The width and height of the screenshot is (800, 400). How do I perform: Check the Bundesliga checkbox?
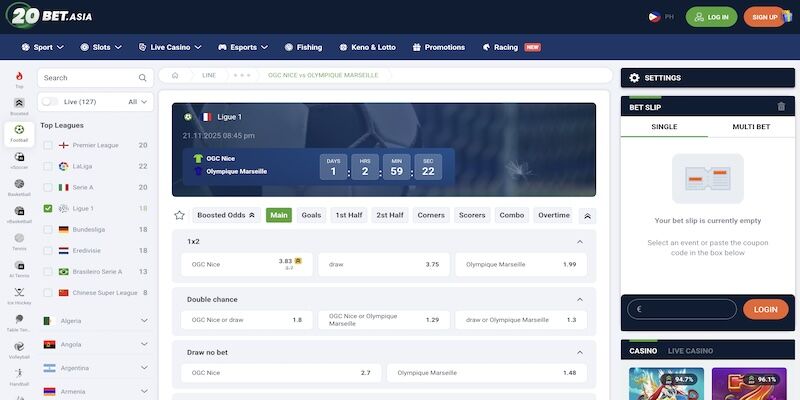coord(48,230)
